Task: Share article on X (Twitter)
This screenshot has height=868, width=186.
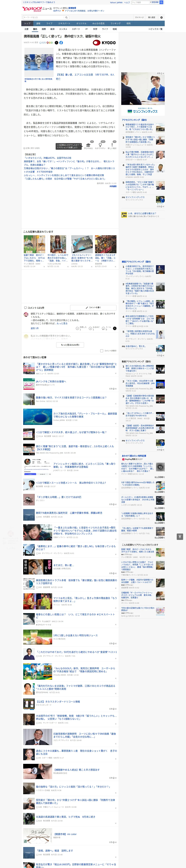Action: click(56, 43)
